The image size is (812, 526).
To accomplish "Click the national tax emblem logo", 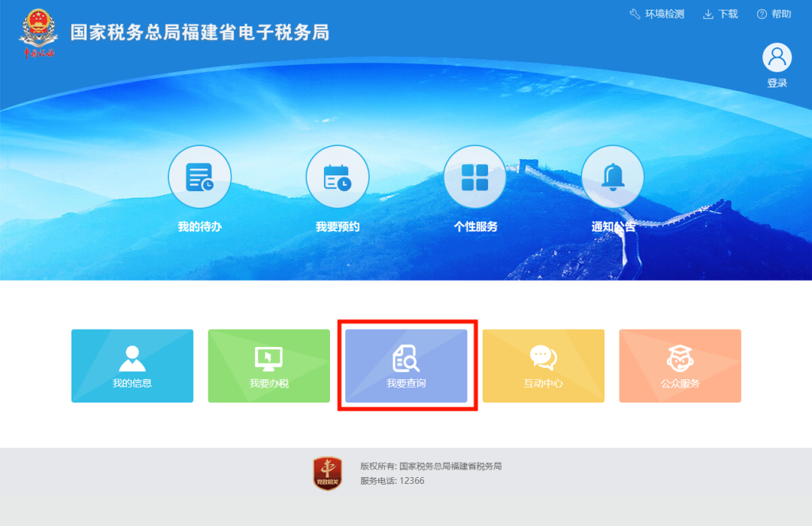I will [x=38, y=33].
